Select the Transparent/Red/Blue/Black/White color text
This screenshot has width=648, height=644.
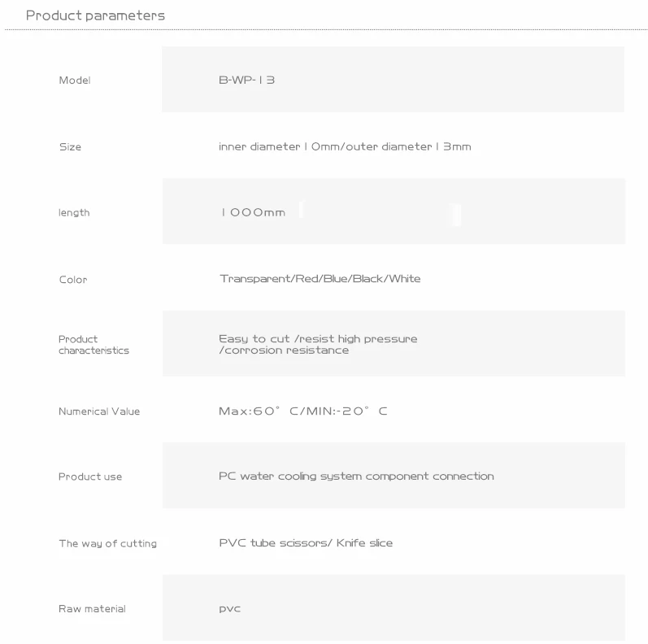(x=320, y=279)
